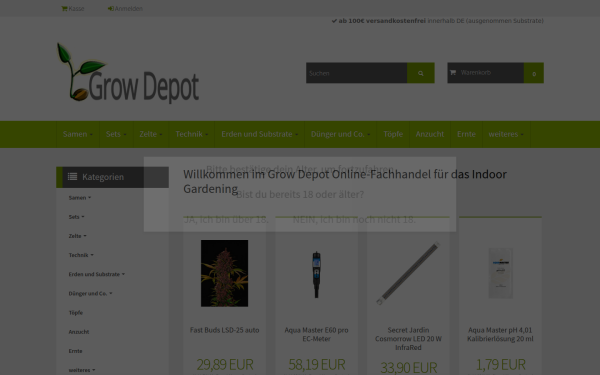Open the Töpfe item in green navbar

(393, 134)
